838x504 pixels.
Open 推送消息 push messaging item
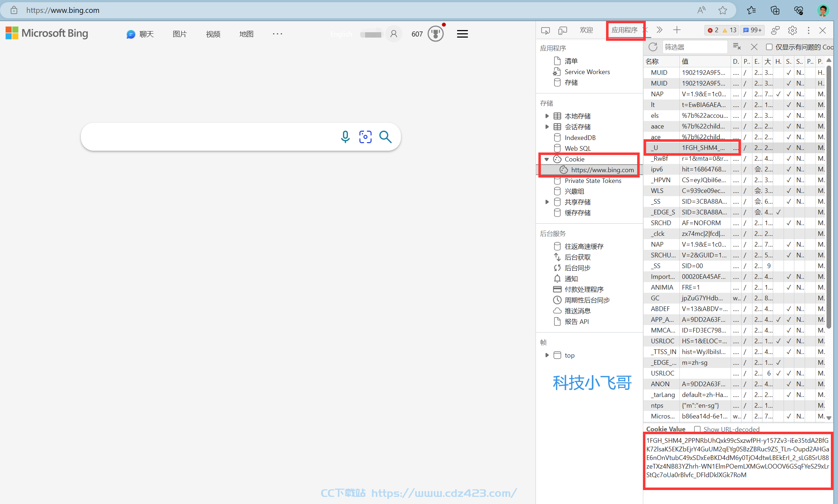tap(577, 311)
